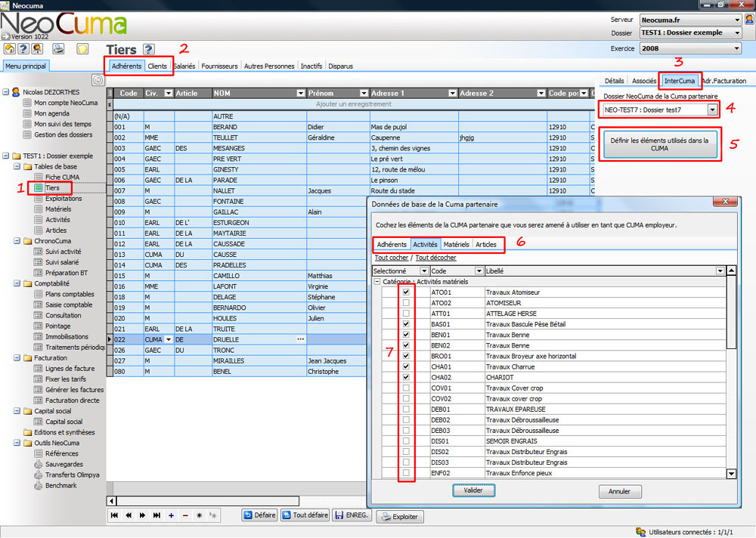Switch to Clients tab

pyautogui.click(x=157, y=66)
